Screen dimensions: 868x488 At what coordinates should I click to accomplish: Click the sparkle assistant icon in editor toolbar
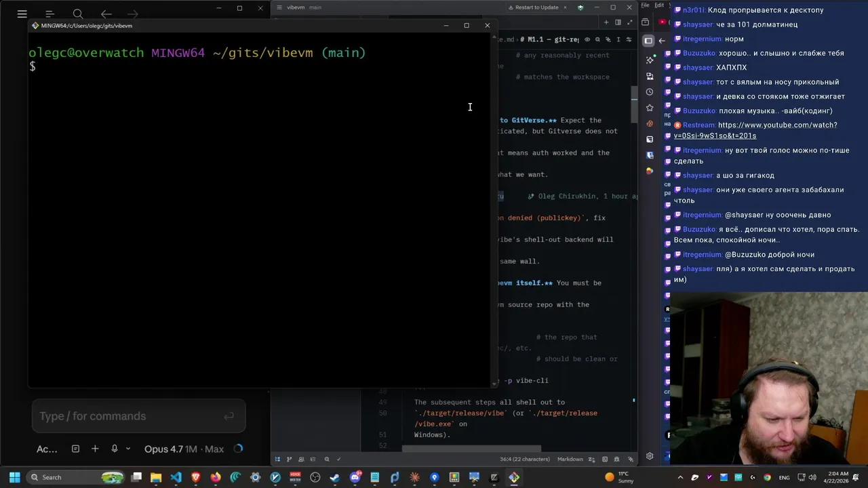[608, 39]
